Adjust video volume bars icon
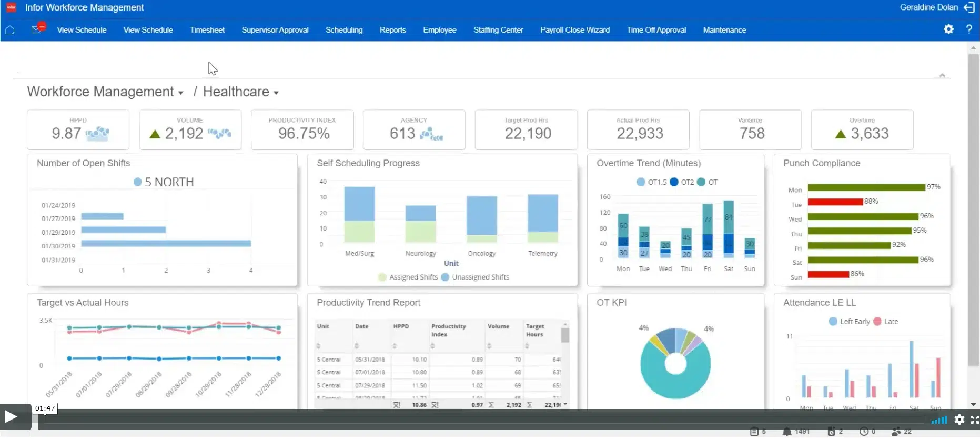980x439 pixels. [939, 420]
